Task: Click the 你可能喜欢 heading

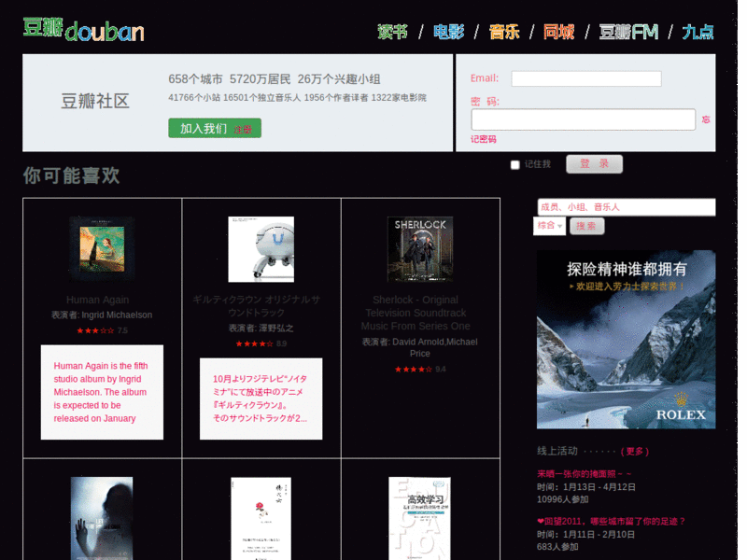Action: [x=72, y=175]
